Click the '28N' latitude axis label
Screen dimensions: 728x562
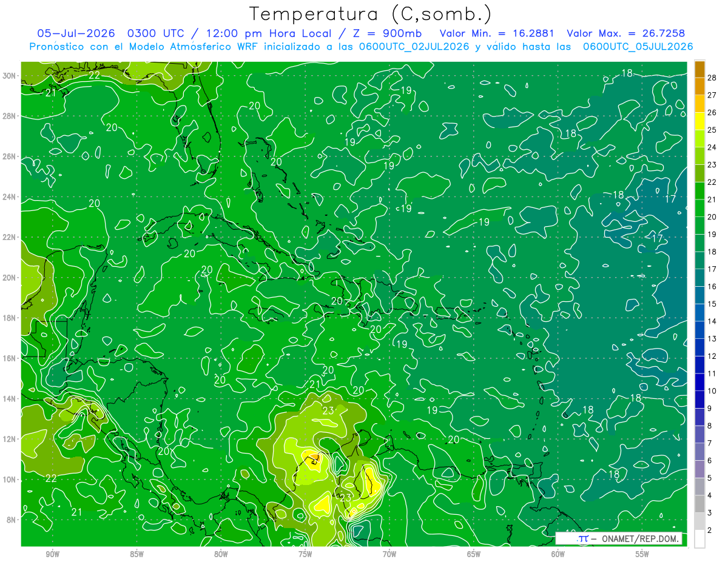[10, 116]
